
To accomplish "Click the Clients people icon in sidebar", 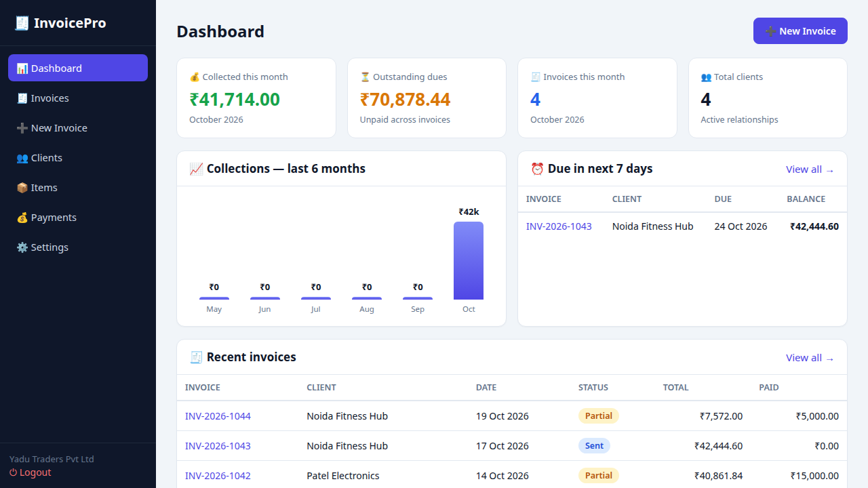I will coord(22,158).
